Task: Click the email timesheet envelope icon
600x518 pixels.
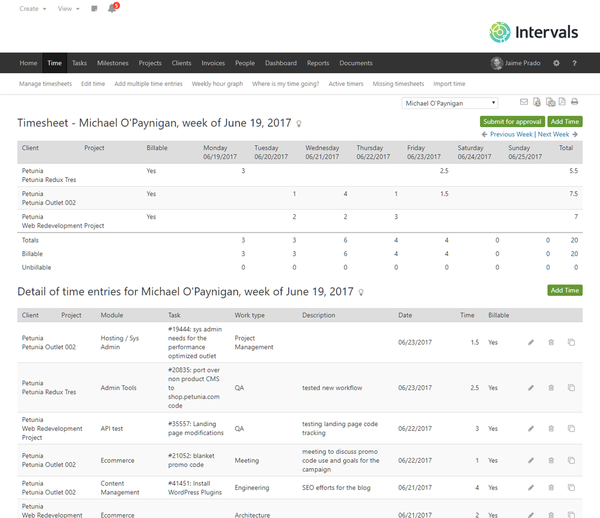Action: tap(524, 102)
